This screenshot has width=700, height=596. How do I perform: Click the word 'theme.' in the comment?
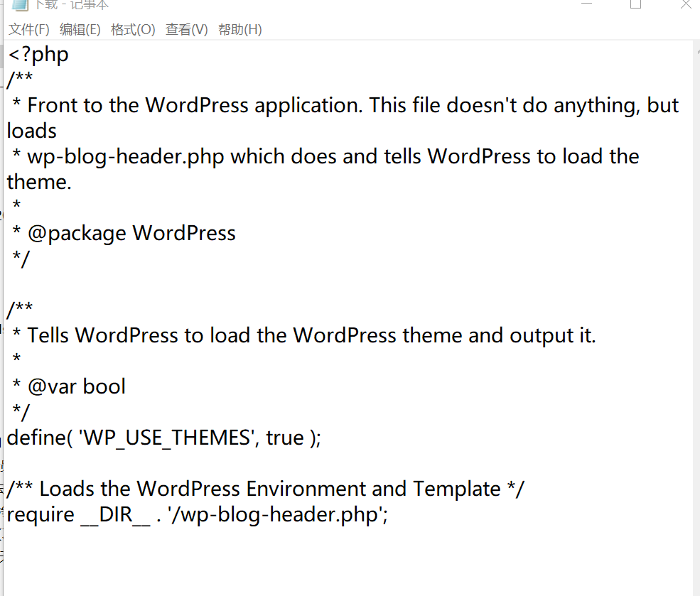39,182
